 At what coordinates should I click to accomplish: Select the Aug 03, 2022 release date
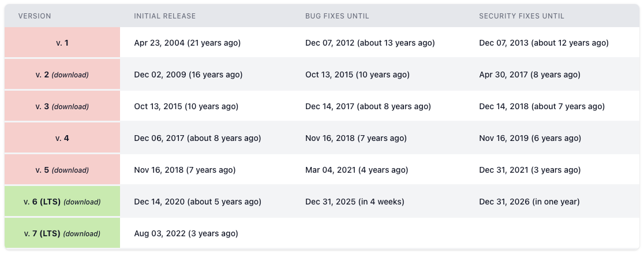tap(186, 233)
